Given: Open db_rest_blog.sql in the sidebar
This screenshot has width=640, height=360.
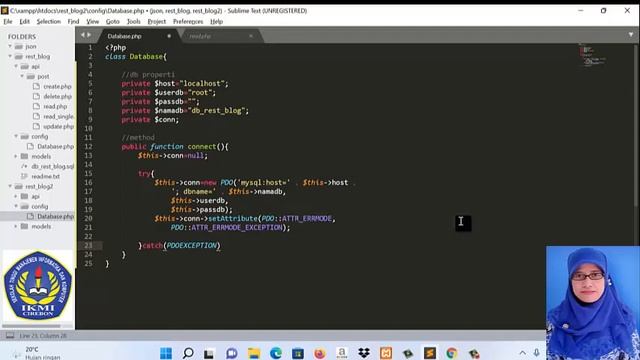Looking at the screenshot, I should click(x=53, y=167).
